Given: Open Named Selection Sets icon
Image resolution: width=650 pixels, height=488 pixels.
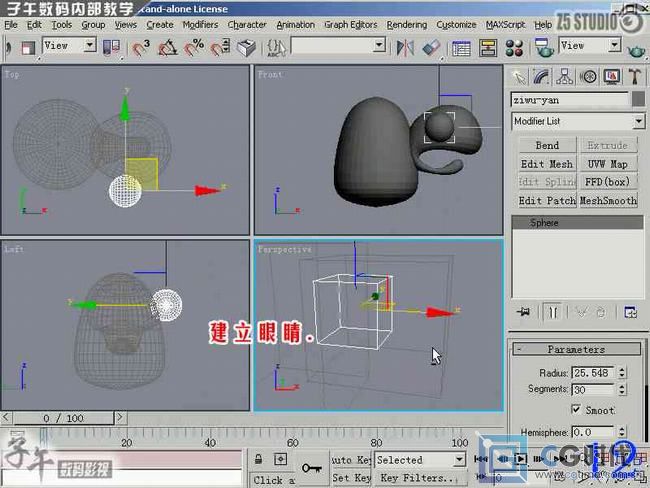Looking at the screenshot, I should 276,47.
